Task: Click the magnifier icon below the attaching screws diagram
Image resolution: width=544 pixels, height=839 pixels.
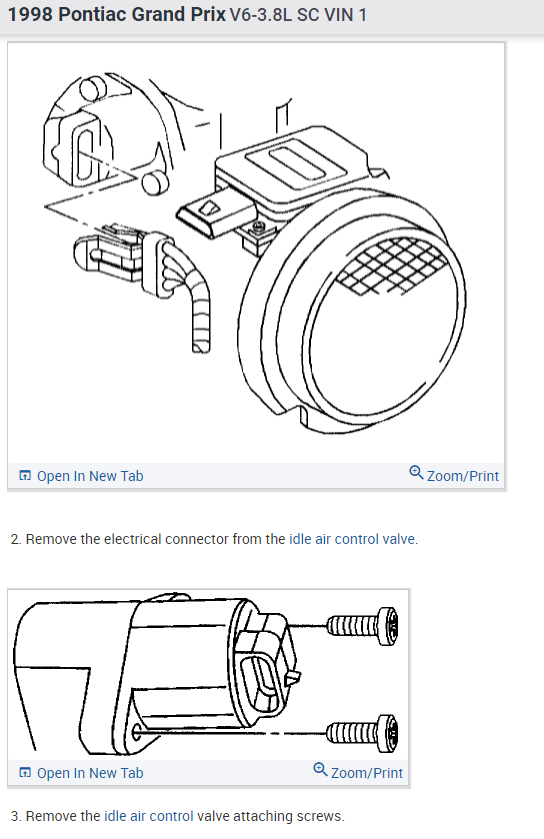Action: point(320,769)
